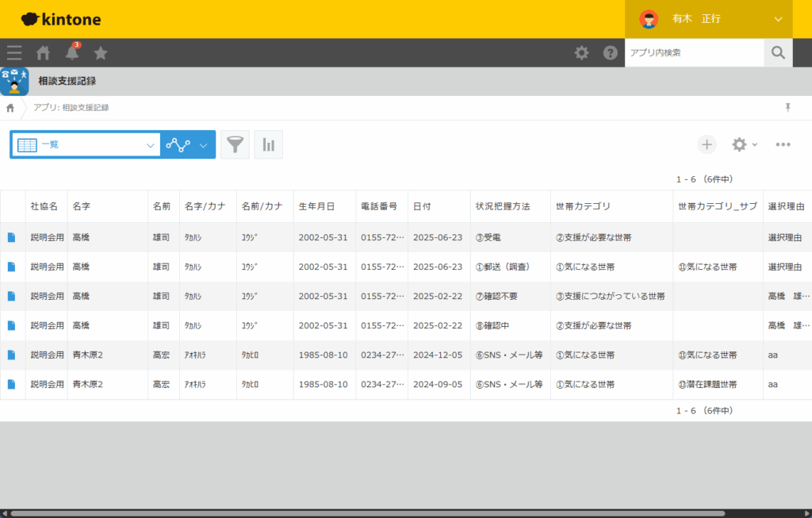Open the help question mark icon

pos(610,53)
